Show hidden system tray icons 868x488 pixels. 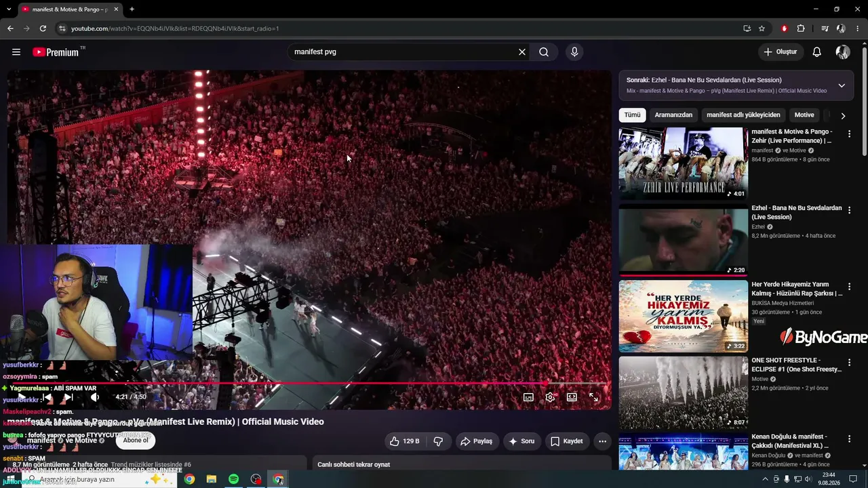tap(766, 479)
